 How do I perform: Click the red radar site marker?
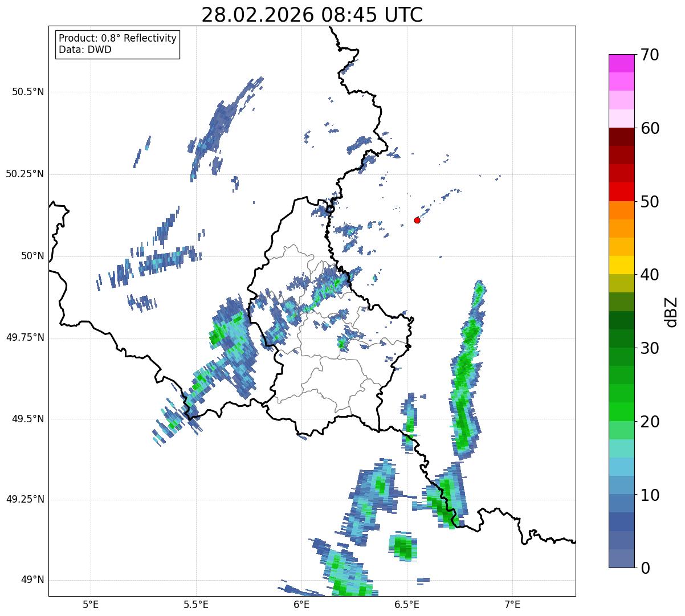[417, 220]
